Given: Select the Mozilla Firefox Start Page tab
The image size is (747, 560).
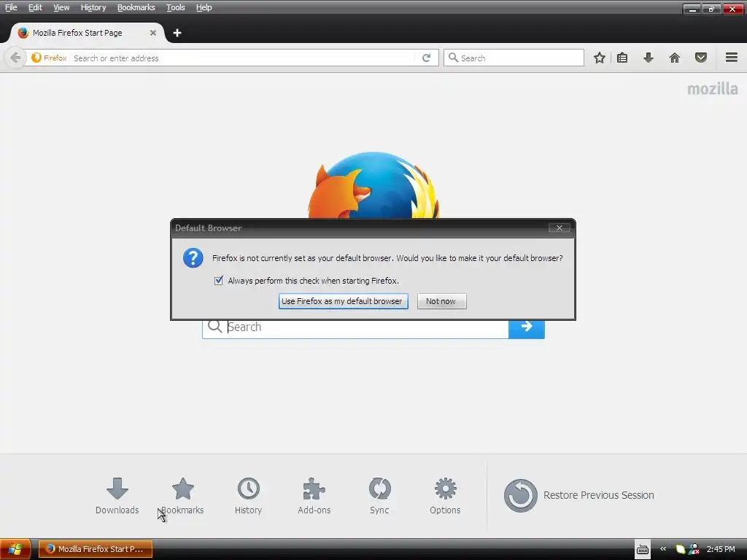Looking at the screenshot, I should (x=88, y=33).
